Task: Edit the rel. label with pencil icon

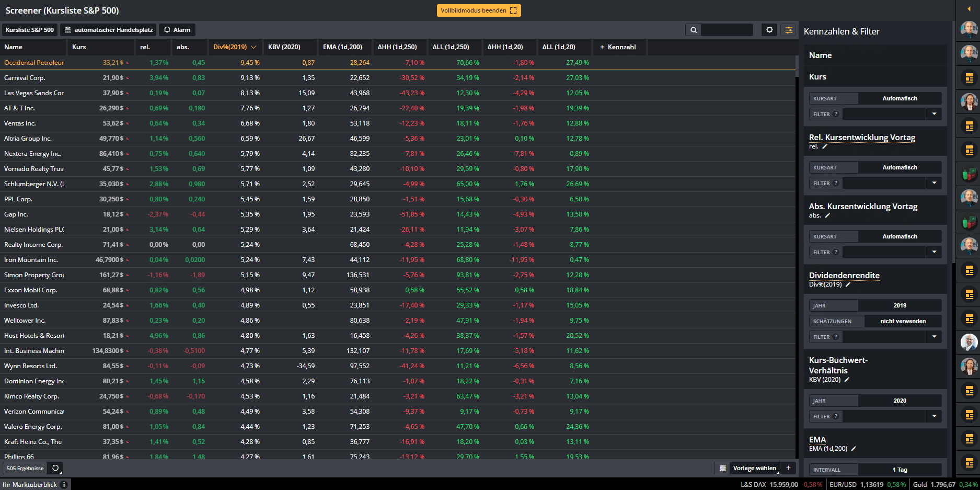Action: 825,147
